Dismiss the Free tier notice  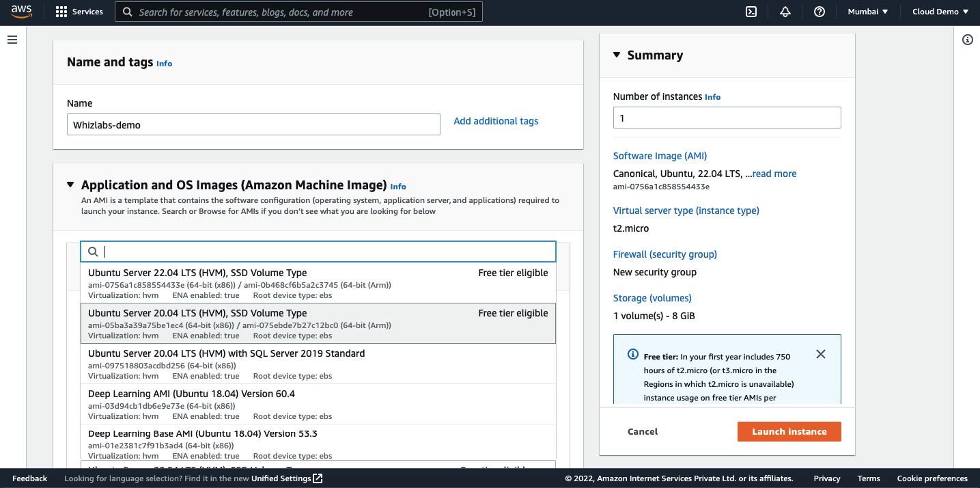821,354
